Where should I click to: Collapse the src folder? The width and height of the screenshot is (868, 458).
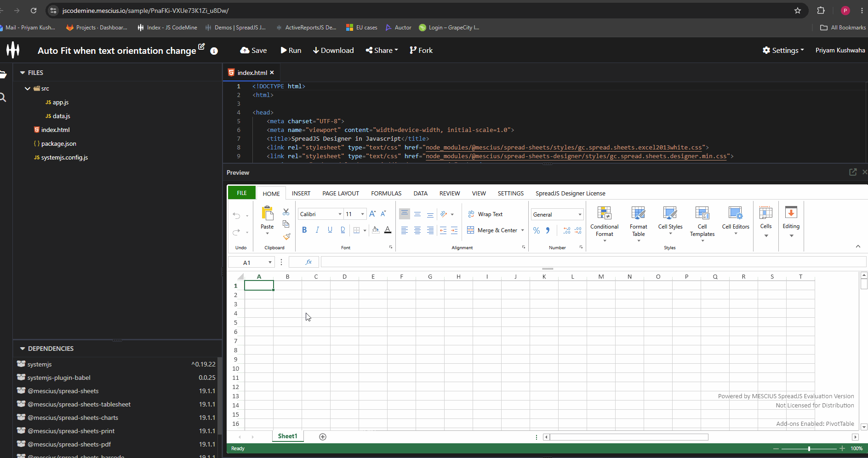(x=28, y=88)
